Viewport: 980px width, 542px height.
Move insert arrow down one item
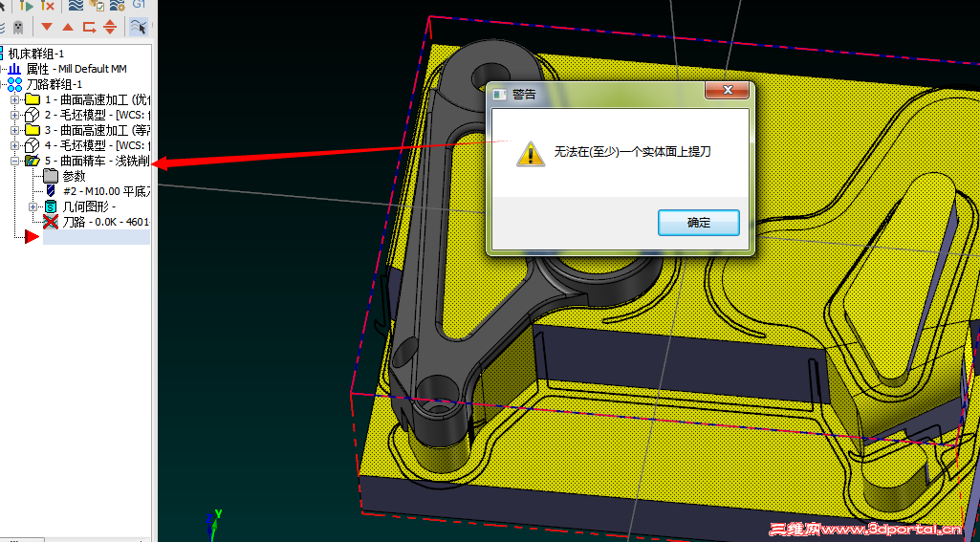[x=46, y=27]
